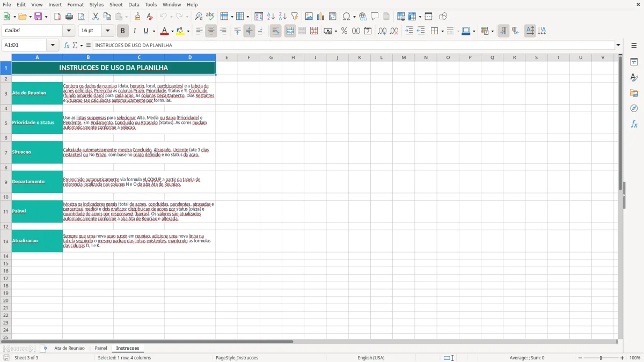Open the Tools menu
644x362 pixels.
click(x=151, y=4)
